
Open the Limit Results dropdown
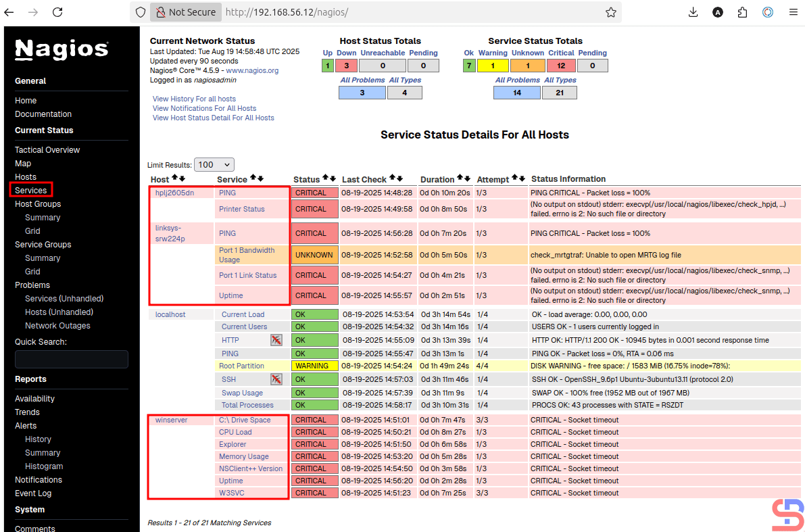tap(214, 164)
